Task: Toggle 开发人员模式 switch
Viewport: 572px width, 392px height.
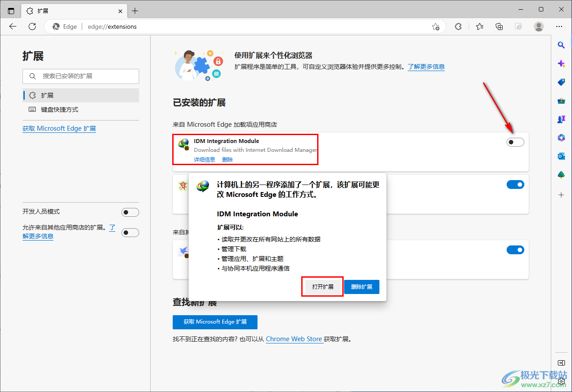Action: (130, 212)
